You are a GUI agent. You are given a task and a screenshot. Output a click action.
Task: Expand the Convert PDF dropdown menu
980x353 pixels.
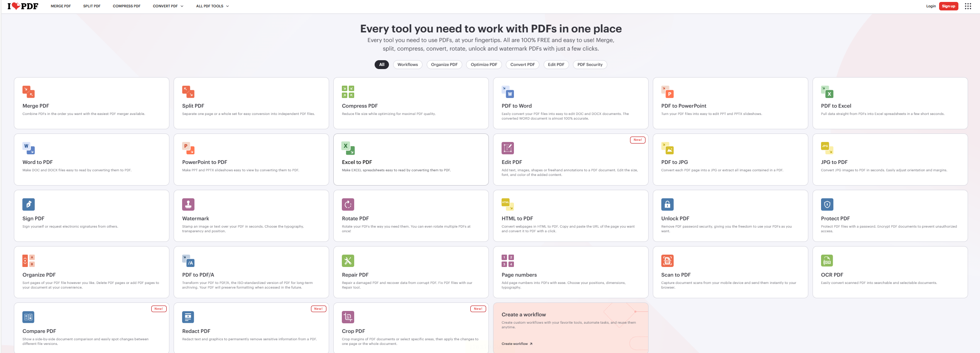tap(168, 6)
